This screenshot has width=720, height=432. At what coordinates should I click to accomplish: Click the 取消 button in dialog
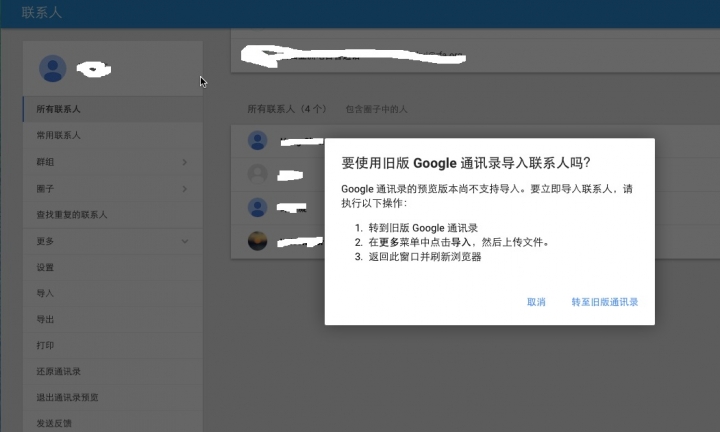coord(536,302)
